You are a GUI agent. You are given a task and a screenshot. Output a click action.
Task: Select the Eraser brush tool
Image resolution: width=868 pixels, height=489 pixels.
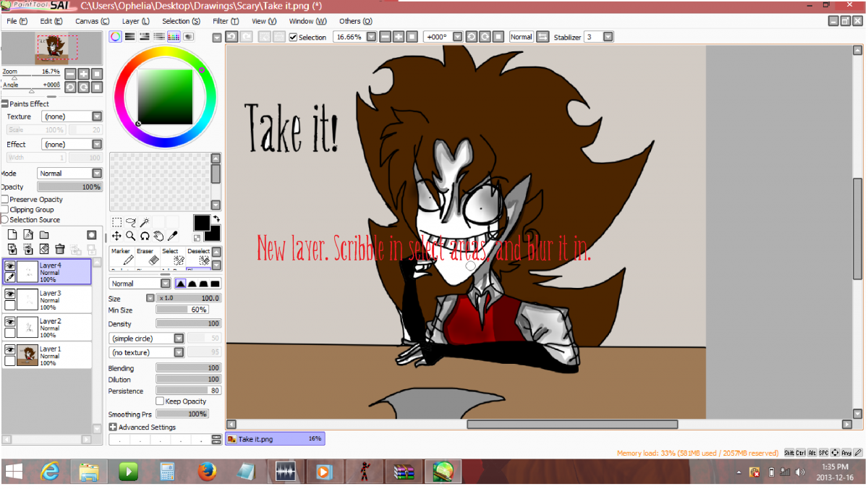tap(153, 257)
